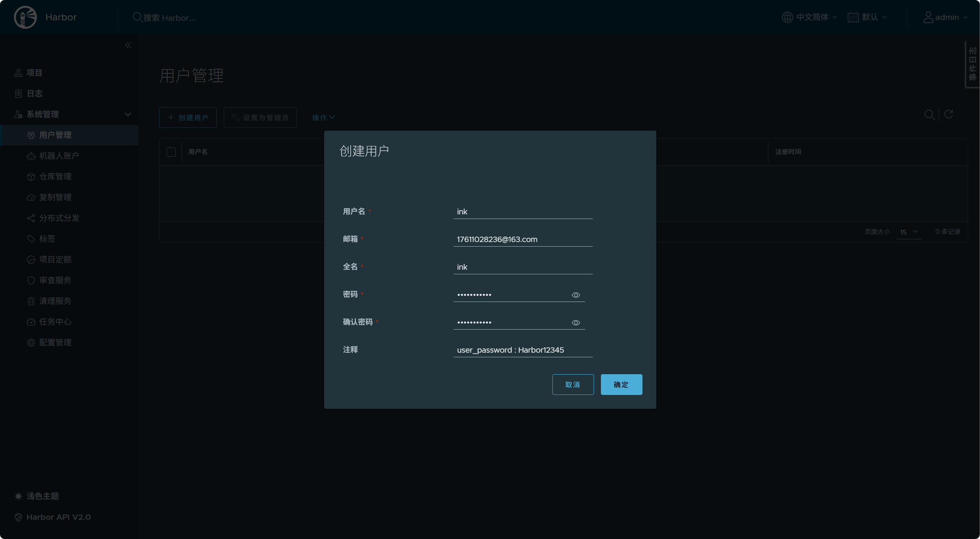Viewport: 980px width, 539px height.
Task: Click 取消 to cancel the dialog
Action: (573, 384)
